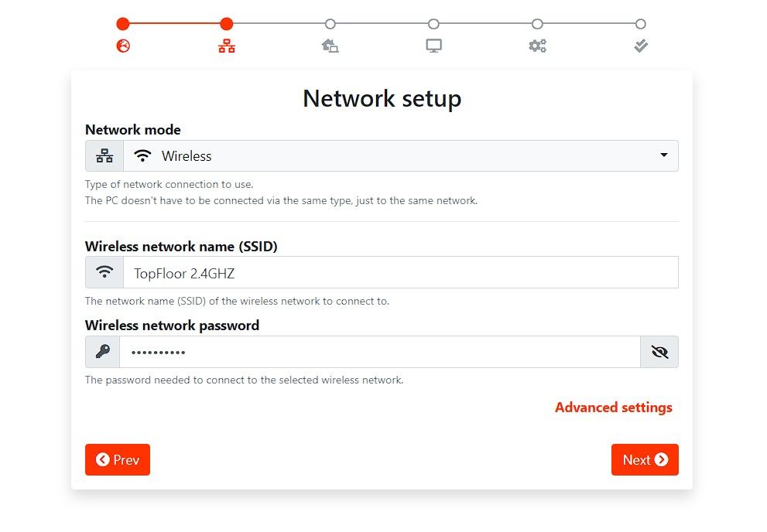Screen dimensions: 767x532
Task: Click the globe language step icon
Action: coord(123,46)
